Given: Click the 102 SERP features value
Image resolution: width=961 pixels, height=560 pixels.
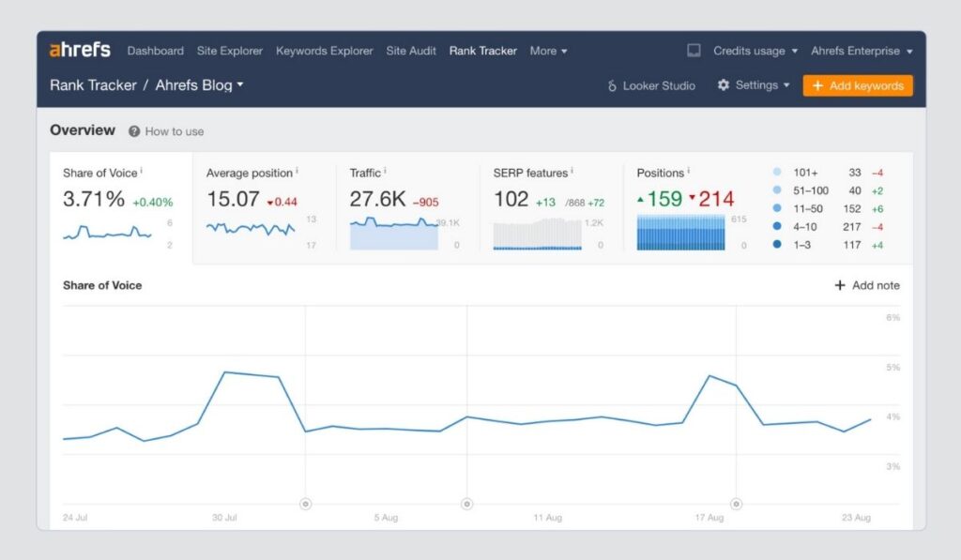Looking at the screenshot, I should tap(511, 199).
